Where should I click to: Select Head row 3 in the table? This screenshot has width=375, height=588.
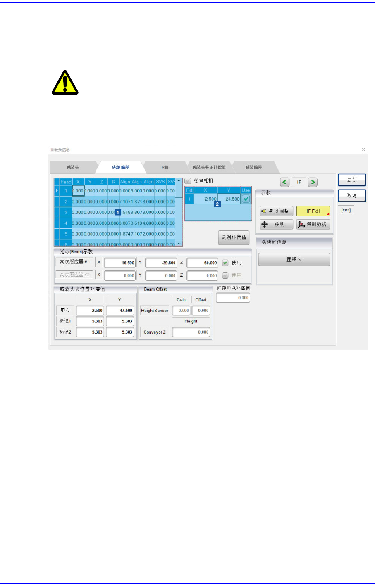(66, 212)
